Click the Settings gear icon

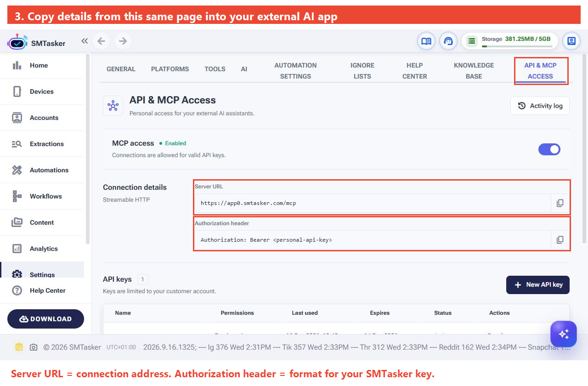tap(17, 274)
